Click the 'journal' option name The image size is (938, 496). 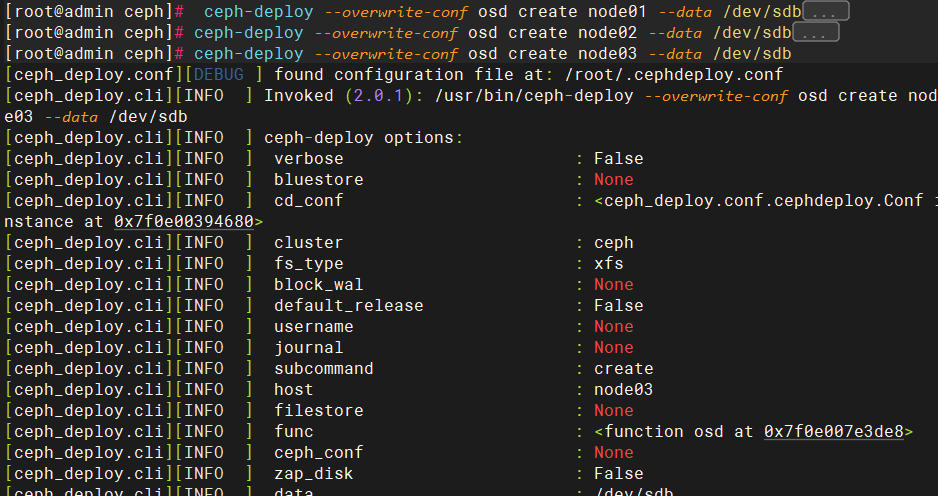(x=309, y=347)
